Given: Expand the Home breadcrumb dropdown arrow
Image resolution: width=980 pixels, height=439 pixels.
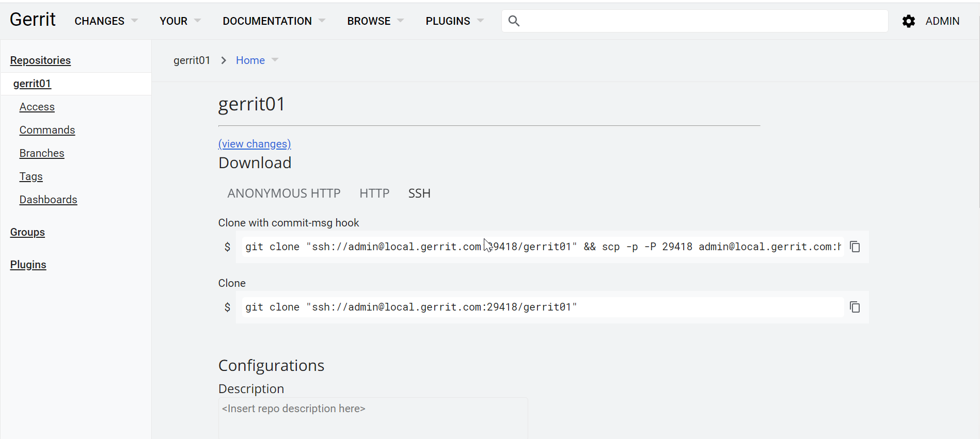Looking at the screenshot, I should 275,60.
